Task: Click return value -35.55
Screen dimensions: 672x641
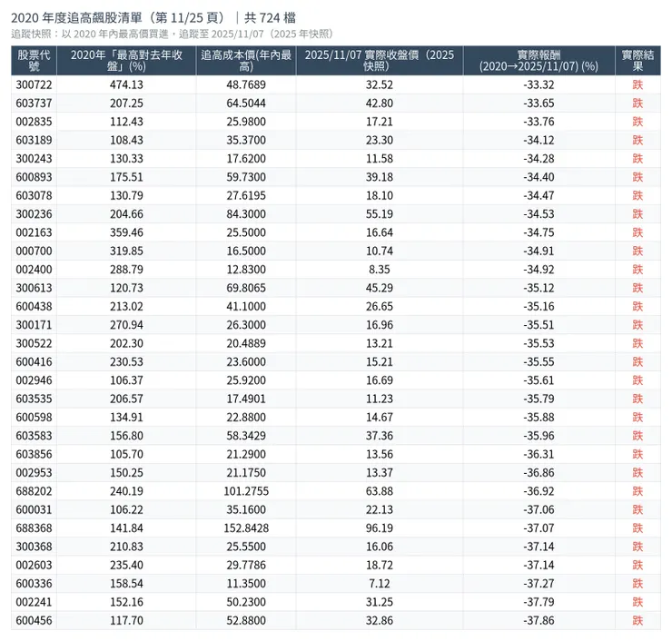Action: (x=539, y=361)
